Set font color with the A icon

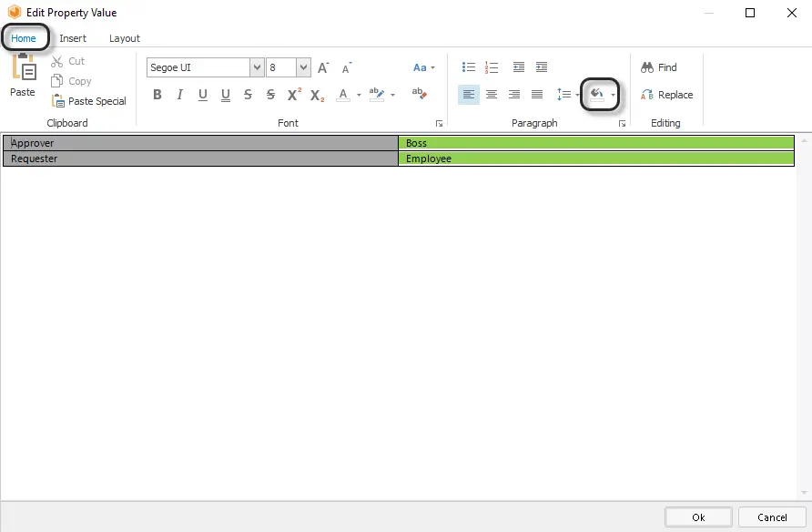click(x=343, y=95)
